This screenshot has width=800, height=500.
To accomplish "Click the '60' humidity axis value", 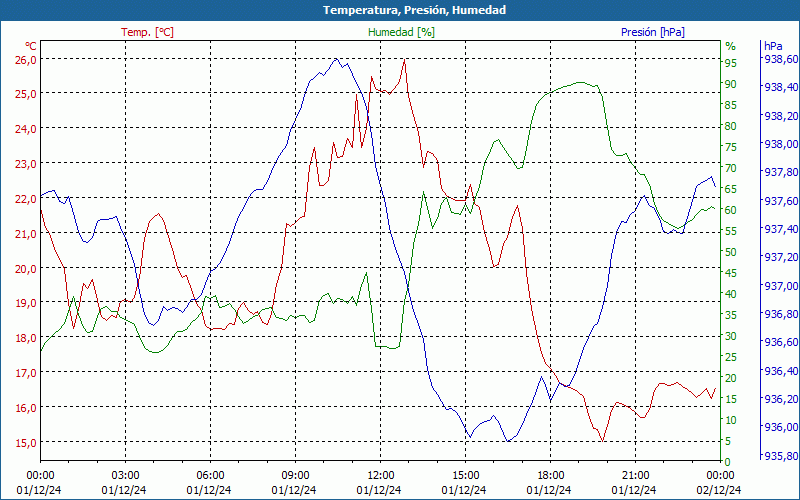I will [731, 210].
